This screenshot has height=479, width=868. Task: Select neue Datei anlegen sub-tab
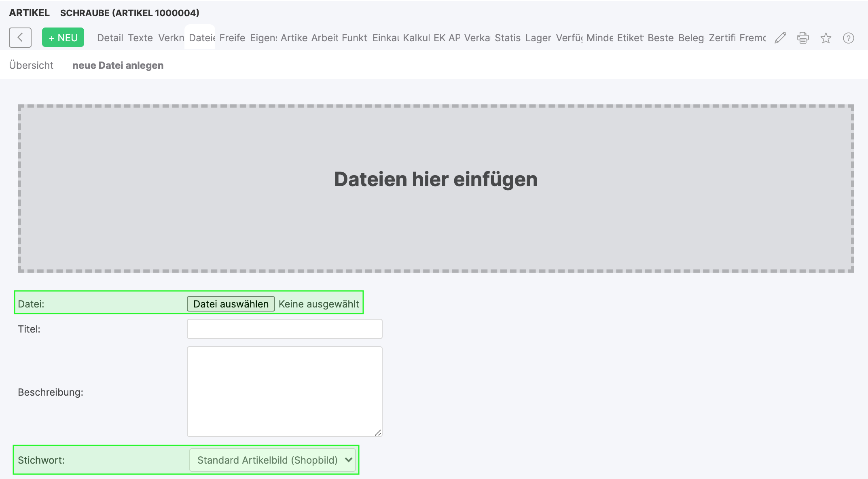pos(118,65)
